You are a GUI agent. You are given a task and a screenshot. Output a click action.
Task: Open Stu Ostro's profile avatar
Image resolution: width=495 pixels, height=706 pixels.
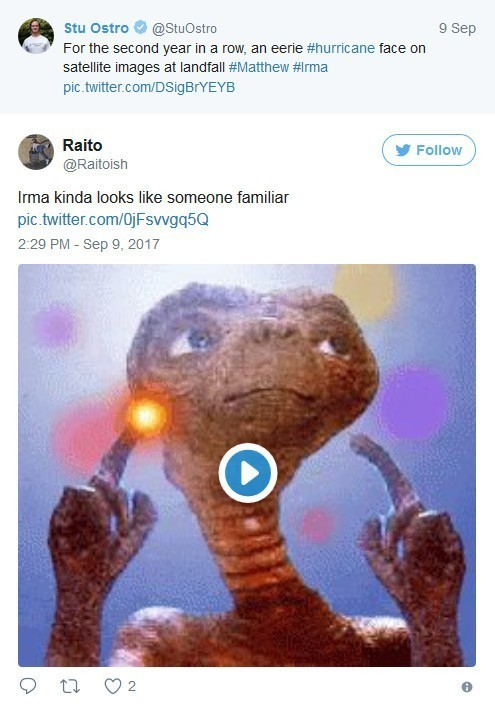(36, 36)
